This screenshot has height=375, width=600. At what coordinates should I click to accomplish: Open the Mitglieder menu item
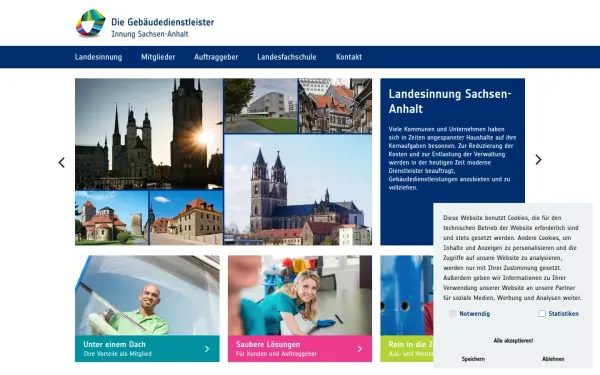click(x=158, y=57)
